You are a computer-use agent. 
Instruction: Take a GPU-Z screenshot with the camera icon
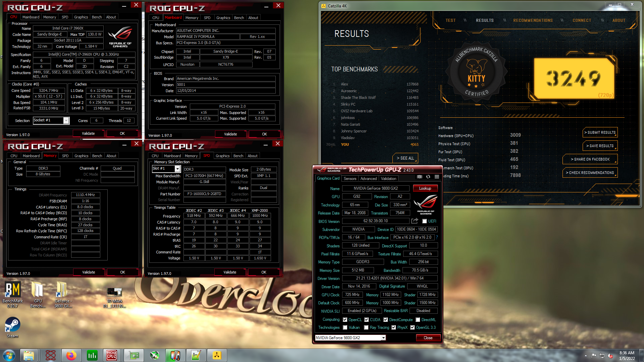point(419,177)
